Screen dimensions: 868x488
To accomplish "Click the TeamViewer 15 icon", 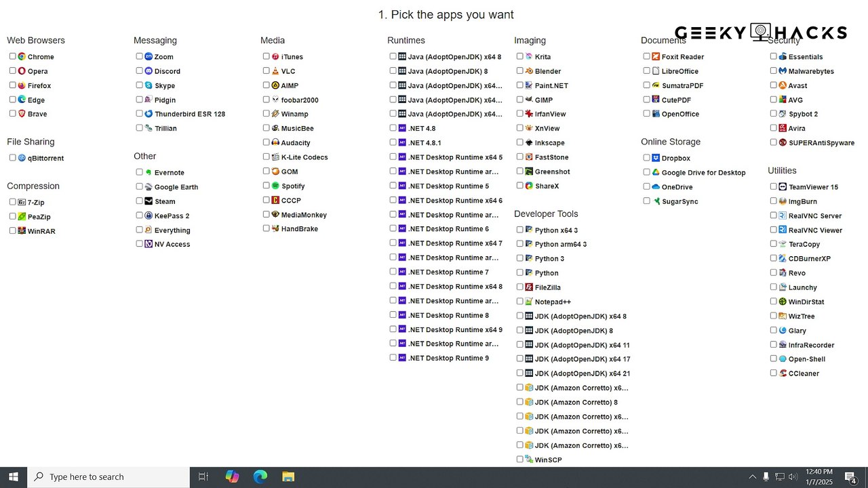I will click(783, 186).
